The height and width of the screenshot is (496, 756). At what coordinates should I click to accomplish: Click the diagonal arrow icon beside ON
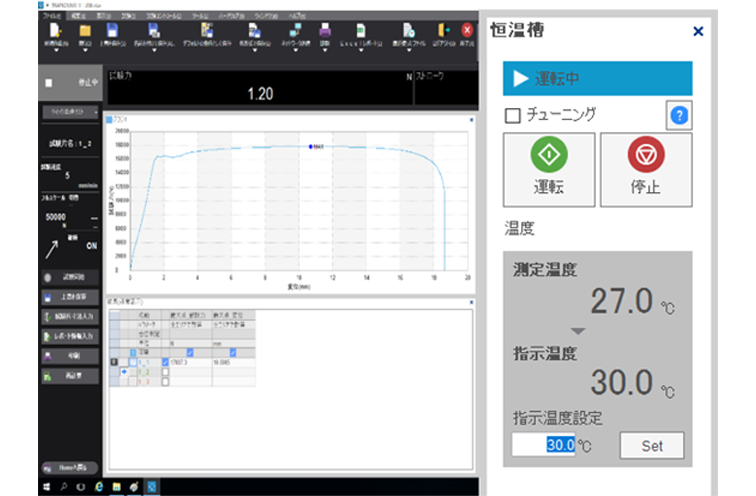click(52, 249)
